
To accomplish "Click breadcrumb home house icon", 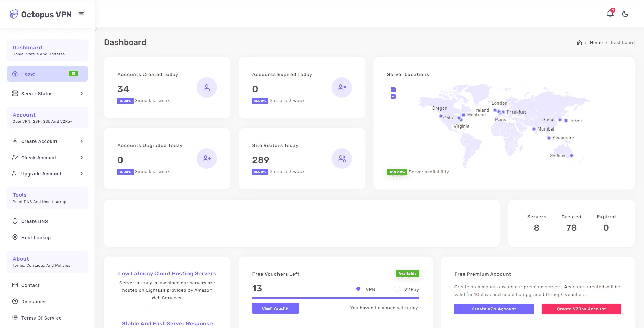I will coord(579,43).
